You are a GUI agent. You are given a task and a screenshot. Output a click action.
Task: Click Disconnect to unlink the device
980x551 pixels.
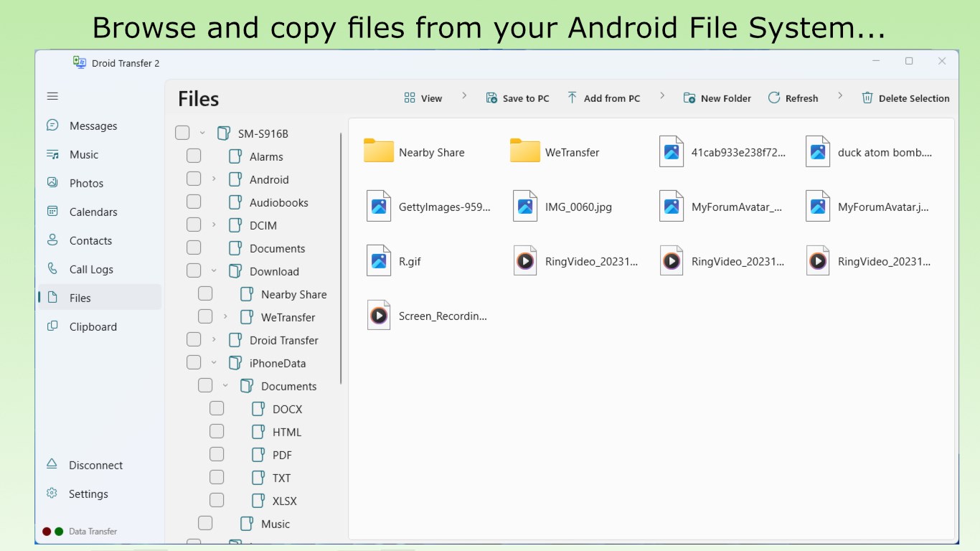94,465
